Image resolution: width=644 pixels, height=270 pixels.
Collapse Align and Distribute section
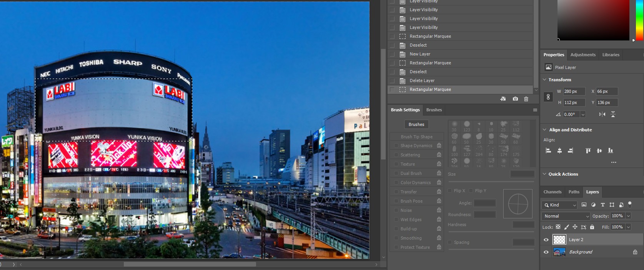coord(544,130)
